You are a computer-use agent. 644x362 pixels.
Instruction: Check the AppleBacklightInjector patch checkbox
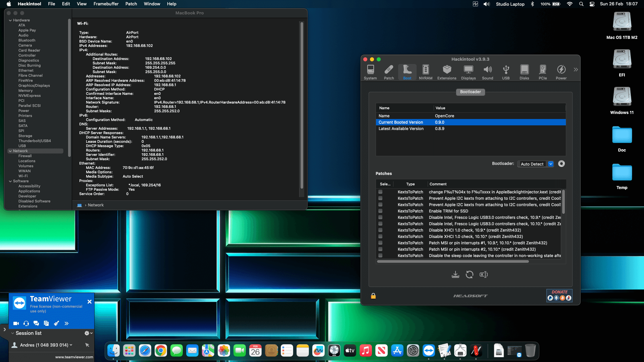tap(380, 192)
